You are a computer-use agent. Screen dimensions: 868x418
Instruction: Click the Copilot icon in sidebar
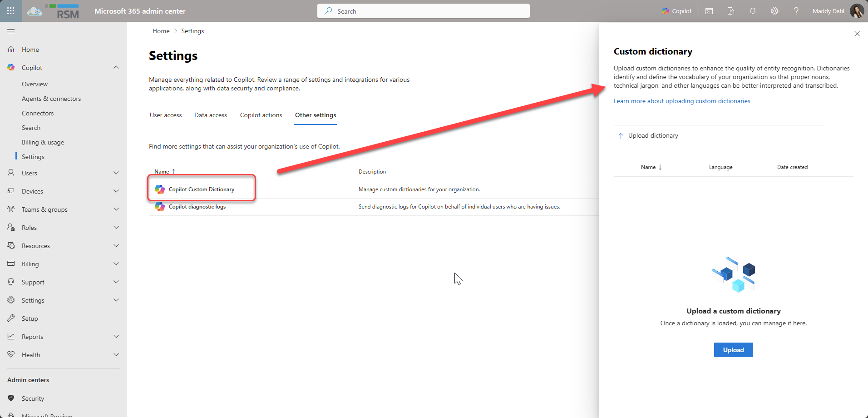coord(11,68)
